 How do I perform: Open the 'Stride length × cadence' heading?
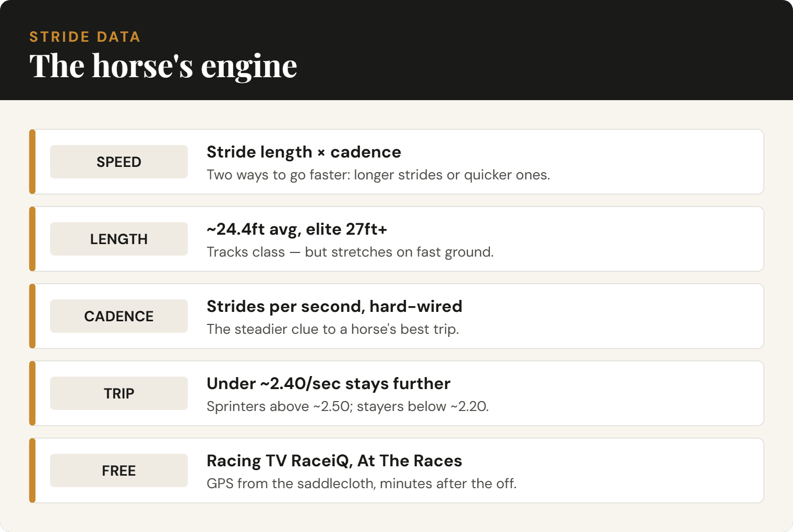click(304, 152)
